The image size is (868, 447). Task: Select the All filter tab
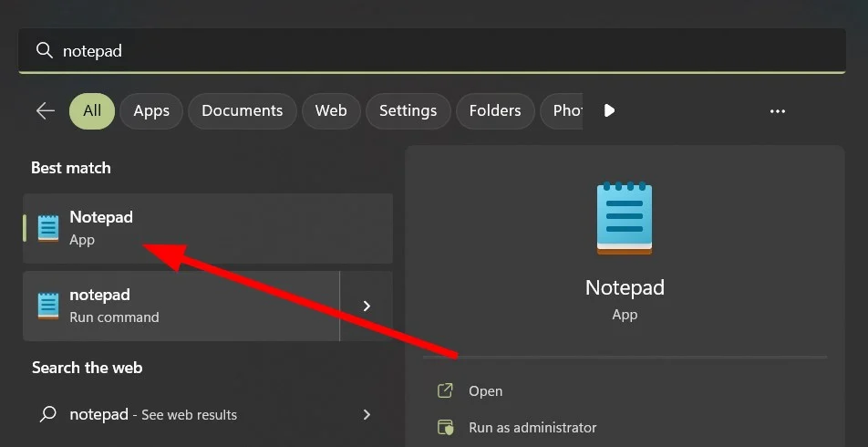pyautogui.click(x=92, y=110)
